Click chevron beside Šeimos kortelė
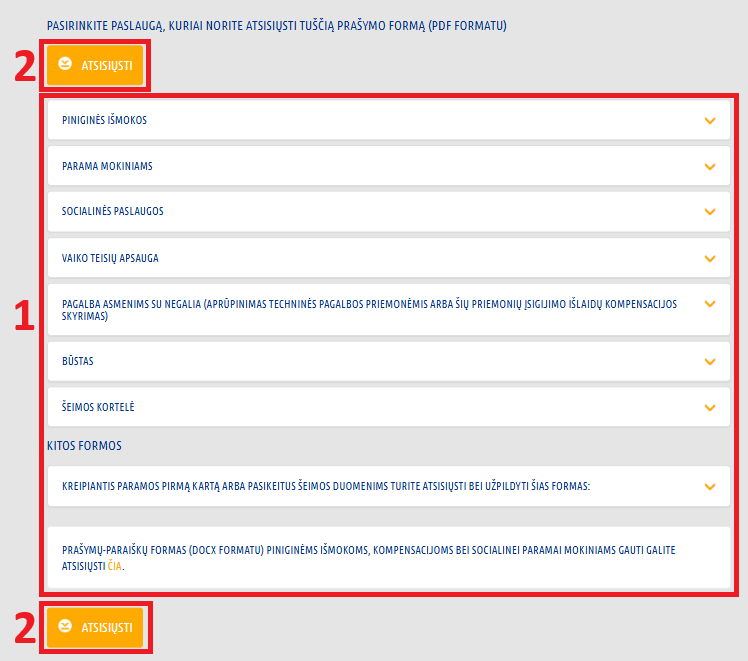This screenshot has width=748, height=661. 710,408
